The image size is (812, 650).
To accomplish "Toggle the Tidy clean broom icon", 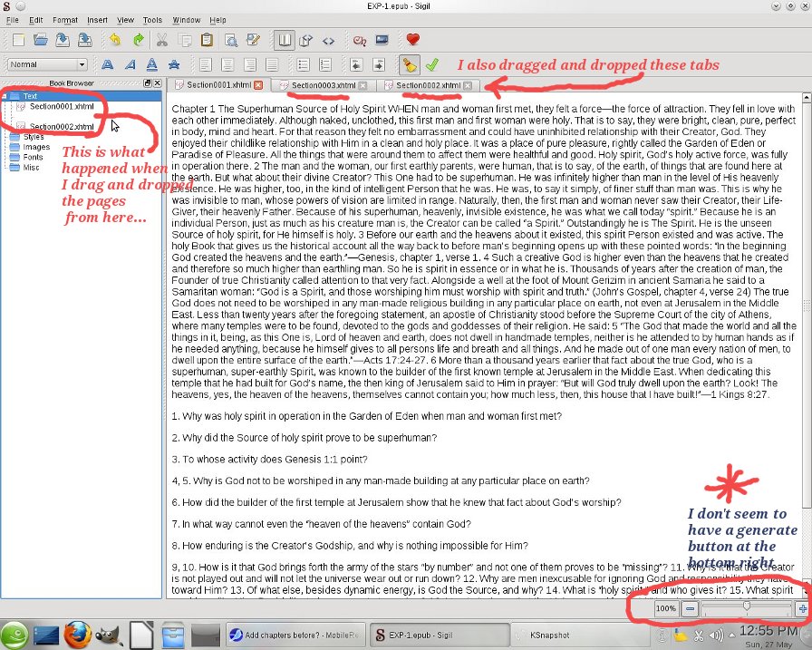I will coord(410,64).
